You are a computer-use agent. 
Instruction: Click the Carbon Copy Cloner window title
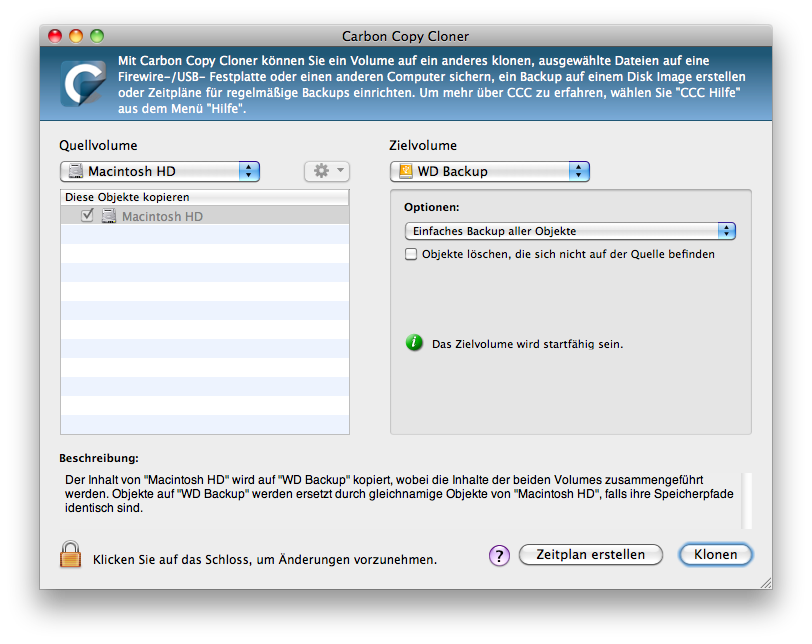(x=405, y=36)
